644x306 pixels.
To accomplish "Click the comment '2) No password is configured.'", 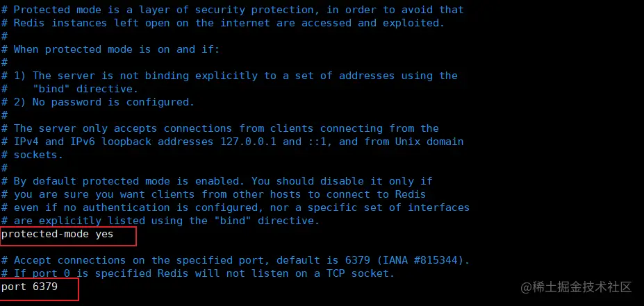I will pos(98,102).
